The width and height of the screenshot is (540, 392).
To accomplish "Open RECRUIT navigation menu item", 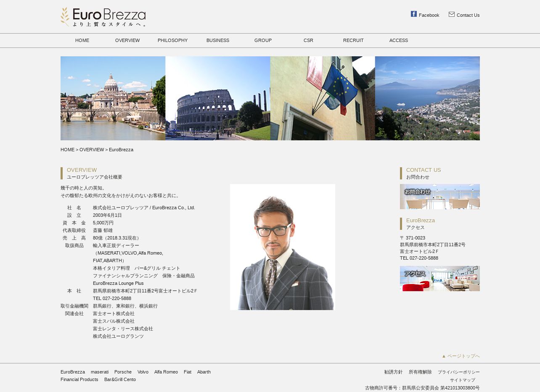I will pos(353,40).
